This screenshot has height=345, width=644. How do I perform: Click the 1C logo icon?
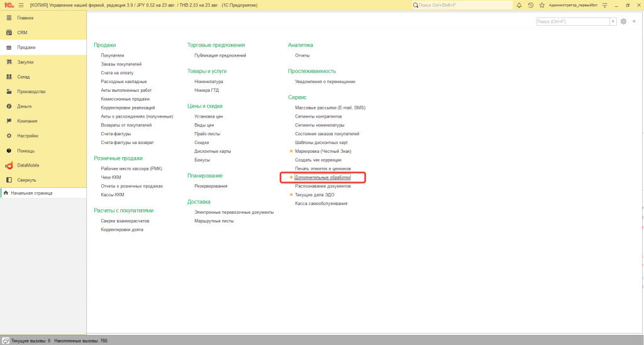point(9,5)
